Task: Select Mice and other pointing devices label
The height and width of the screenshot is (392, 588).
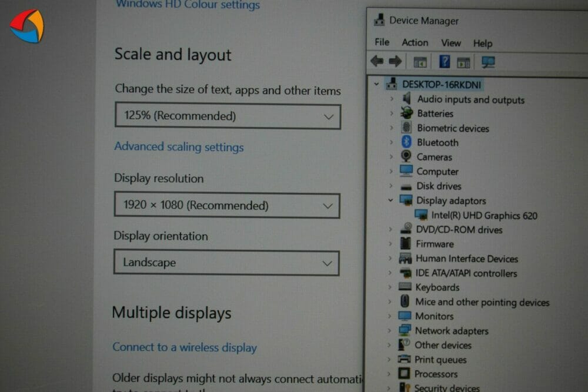Action: (x=482, y=302)
